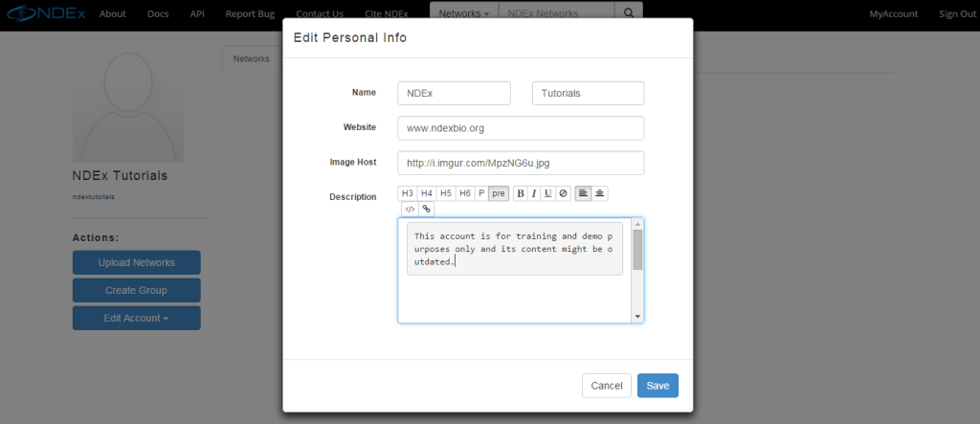Apply H4 heading format
Image resolution: width=980 pixels, height=424 pixels.
[427, 194]
